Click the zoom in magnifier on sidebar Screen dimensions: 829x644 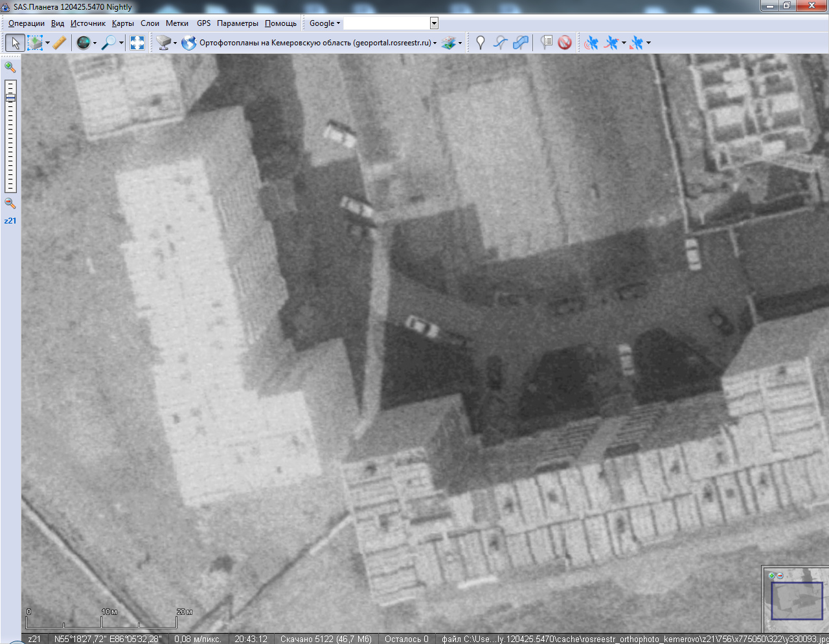pyautogui.click(x=10, y=67)
